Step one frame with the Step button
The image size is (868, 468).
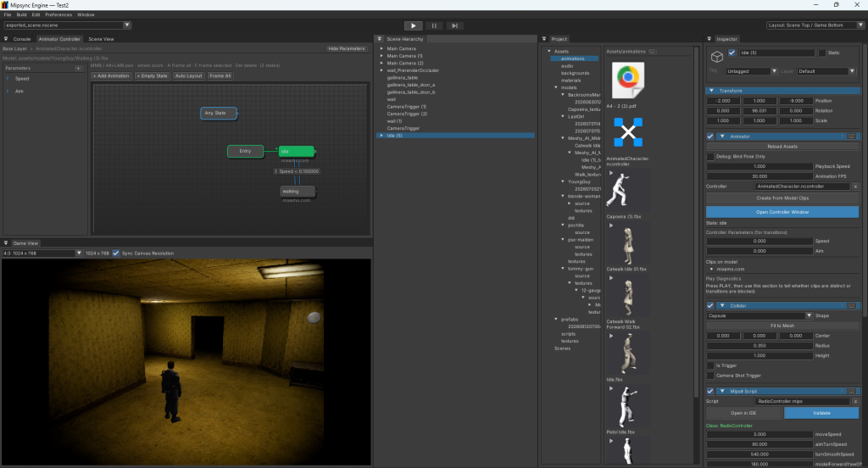click(454, 25)
